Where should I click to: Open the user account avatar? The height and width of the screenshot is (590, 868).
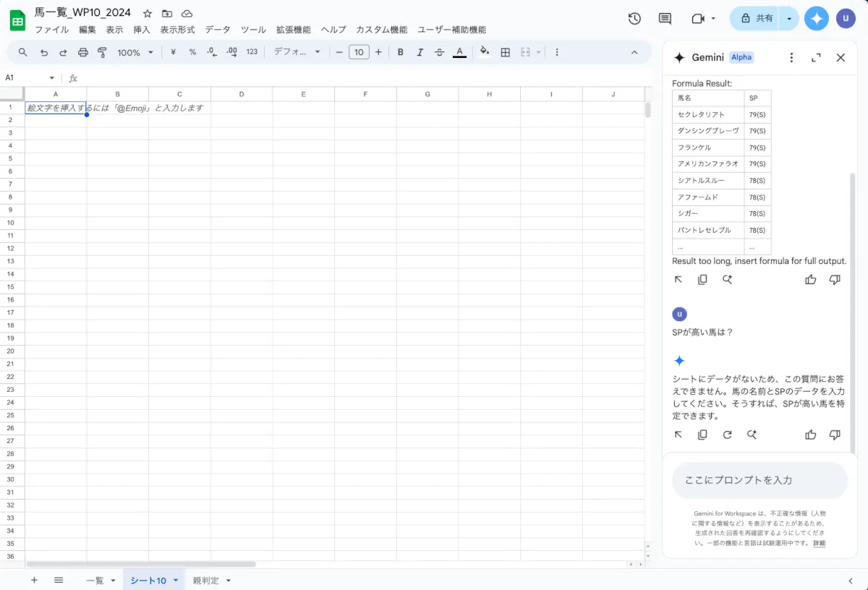click(846, 19)
